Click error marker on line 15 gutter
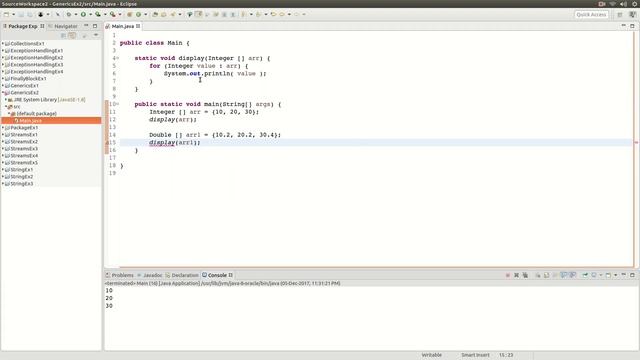The width and height of the screenshot is (640, 360). click(x=107, y=142)
